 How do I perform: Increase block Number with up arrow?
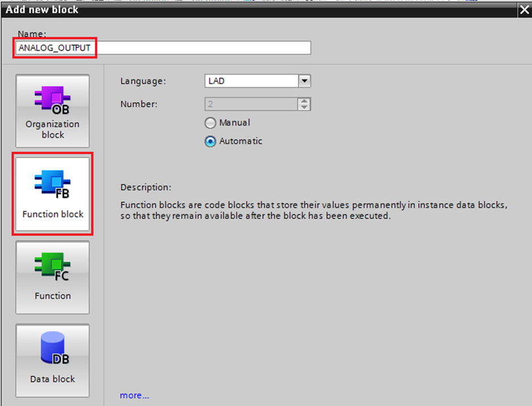point(305,102)
